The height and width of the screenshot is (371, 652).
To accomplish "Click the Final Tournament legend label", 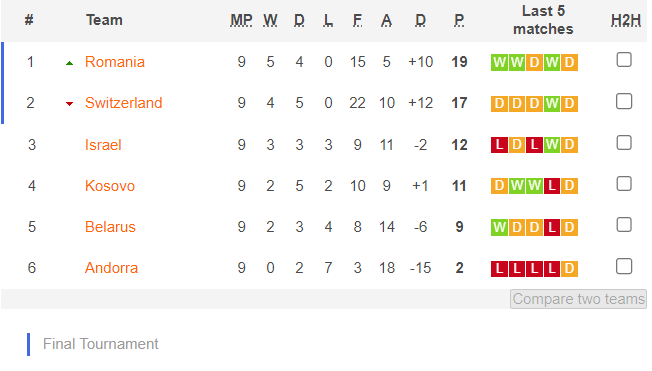I will pyautogui.click(x=101, y=344).
